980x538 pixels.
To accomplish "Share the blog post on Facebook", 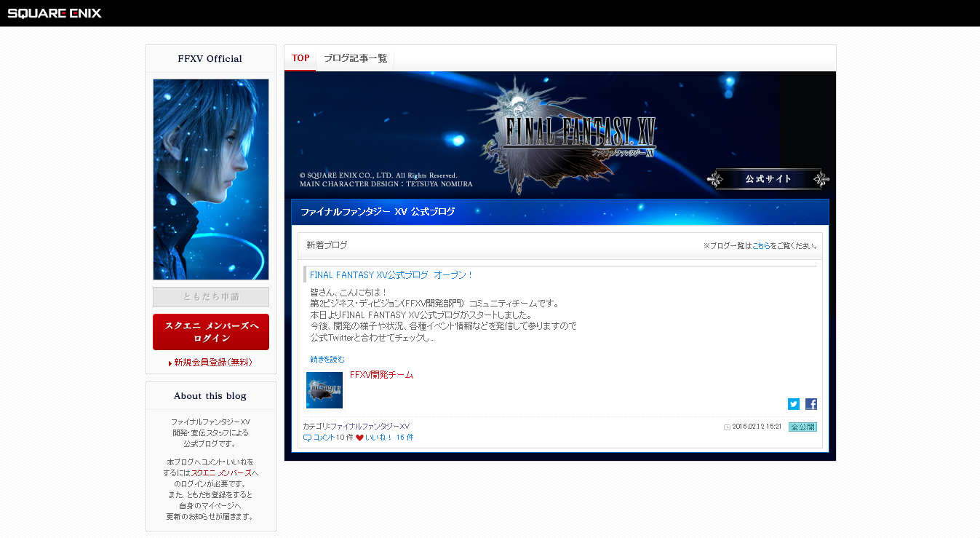I will (x=811, y=404).
